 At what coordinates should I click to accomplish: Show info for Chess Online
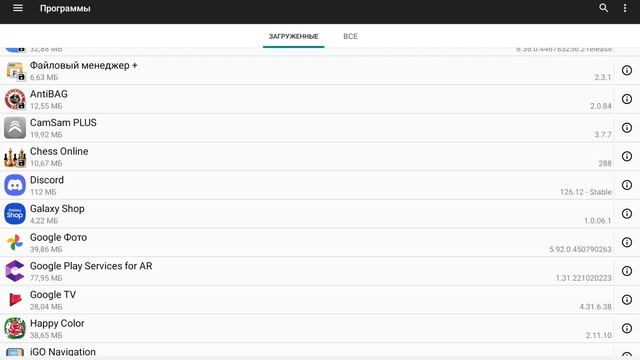coord(627,156)
